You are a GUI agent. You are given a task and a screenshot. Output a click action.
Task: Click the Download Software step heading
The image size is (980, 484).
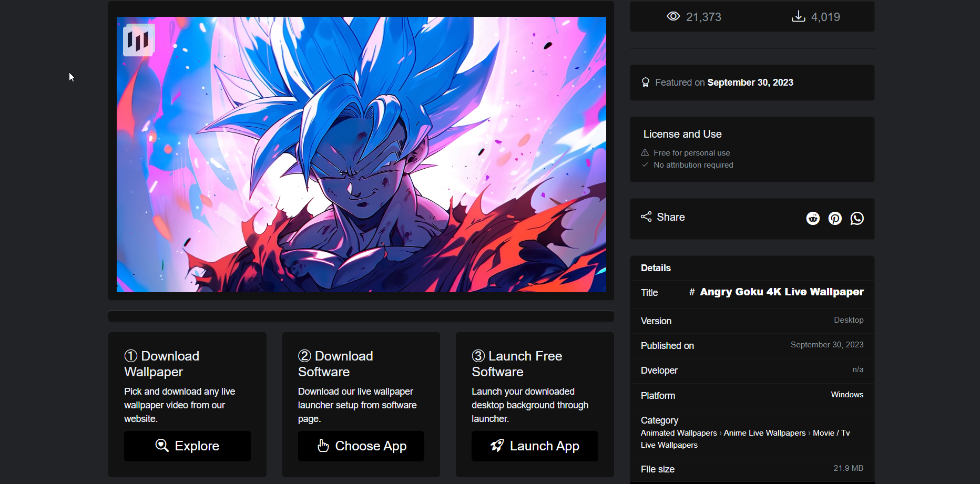click(335, 364)
